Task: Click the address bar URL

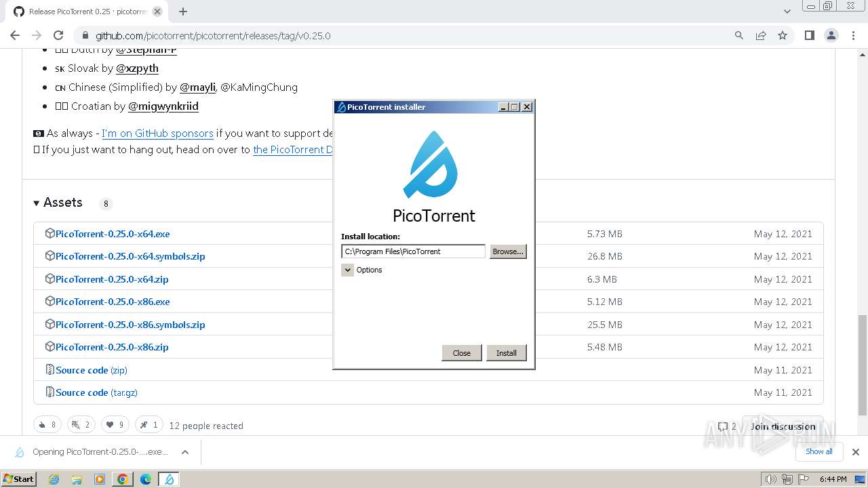Action: coord(213,35)
